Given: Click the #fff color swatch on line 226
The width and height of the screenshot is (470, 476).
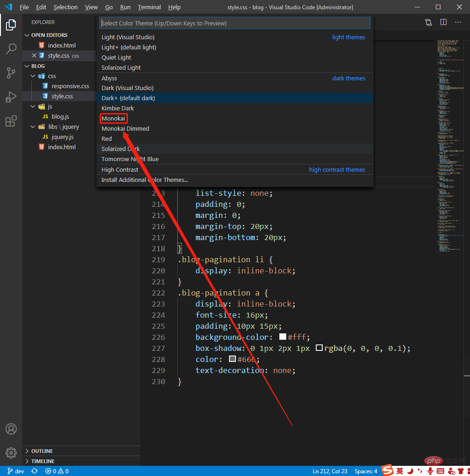Looking at the screenshot, I should click(x=283, y=337).
